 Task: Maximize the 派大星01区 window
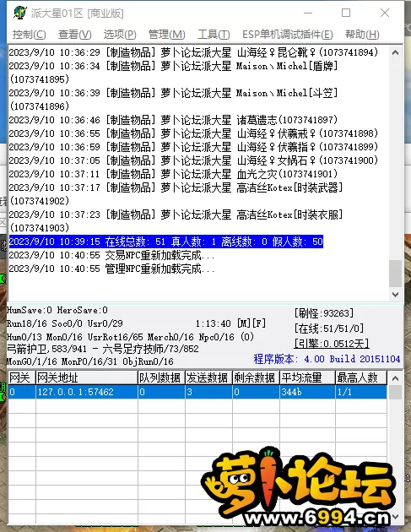coord(346,13)
